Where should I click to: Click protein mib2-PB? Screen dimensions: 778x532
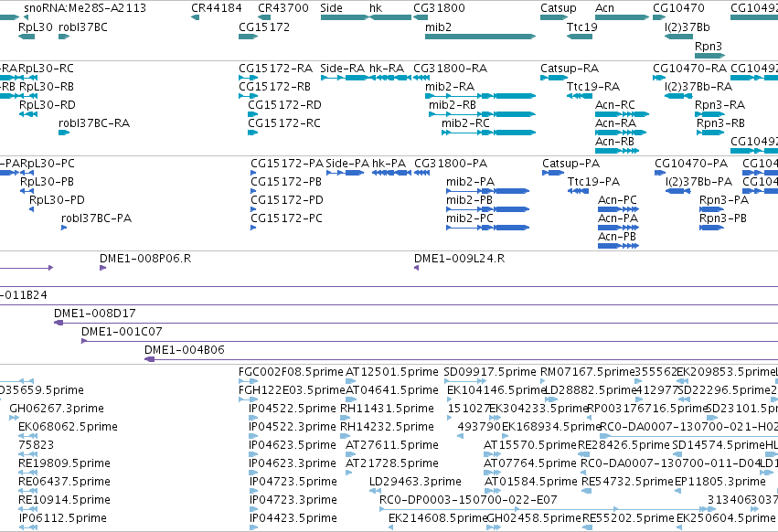coord(469,200)
